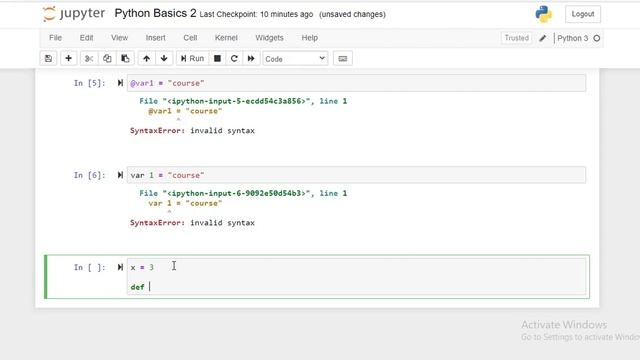Open the Cell menu
The width and height of the screenshot is (640, 360).
190,38
